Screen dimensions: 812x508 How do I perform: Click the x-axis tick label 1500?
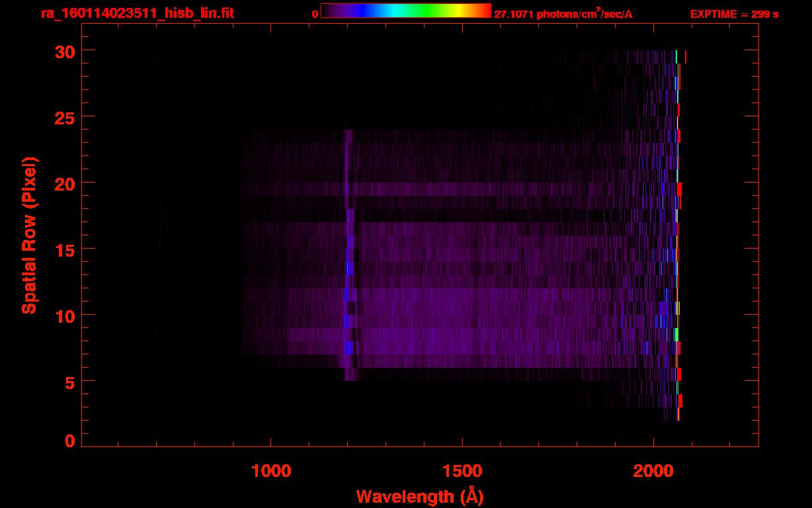pos(462,470)
